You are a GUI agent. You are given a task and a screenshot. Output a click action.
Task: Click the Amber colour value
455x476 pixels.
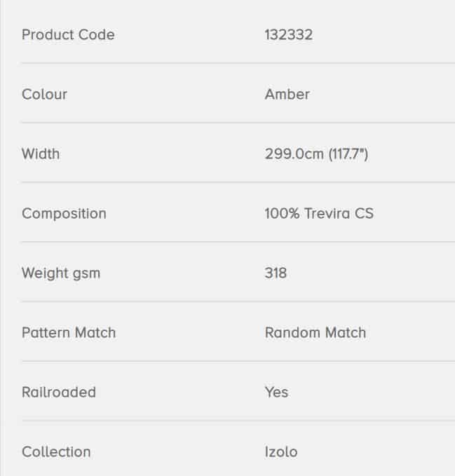(x=287, y=94)
